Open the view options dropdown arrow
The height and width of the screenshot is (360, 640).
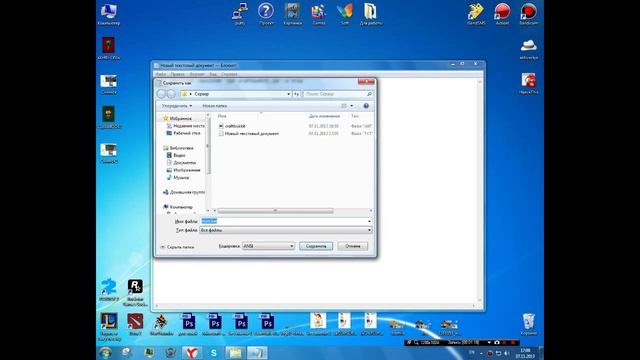[352, 106]
